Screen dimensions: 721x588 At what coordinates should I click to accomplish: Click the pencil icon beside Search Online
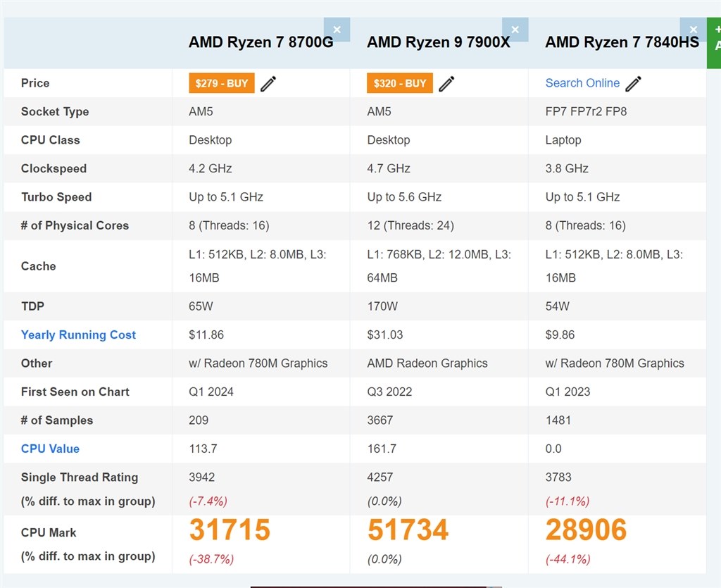coord(633,83)
